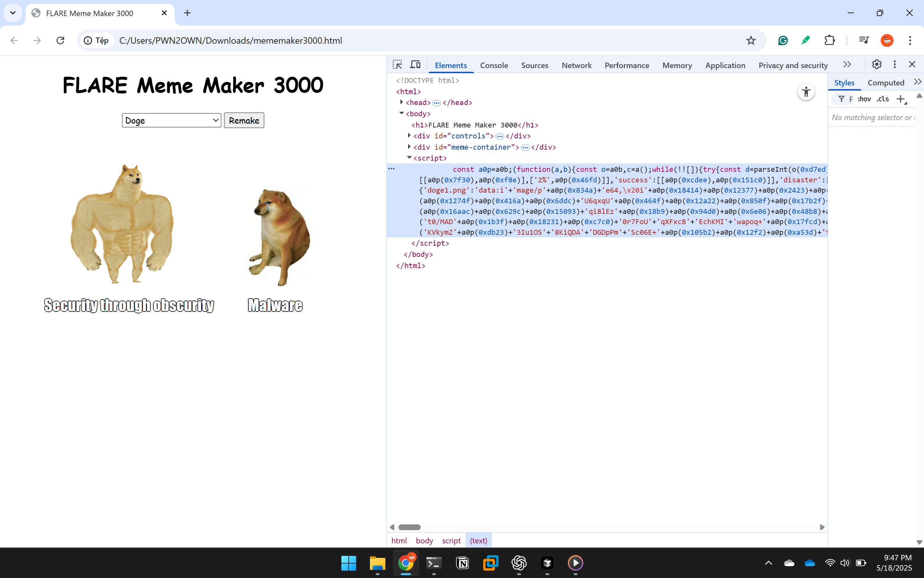Open the Chrome profile avatar
This screenshot has width=924, height=578.
point(887,40)
